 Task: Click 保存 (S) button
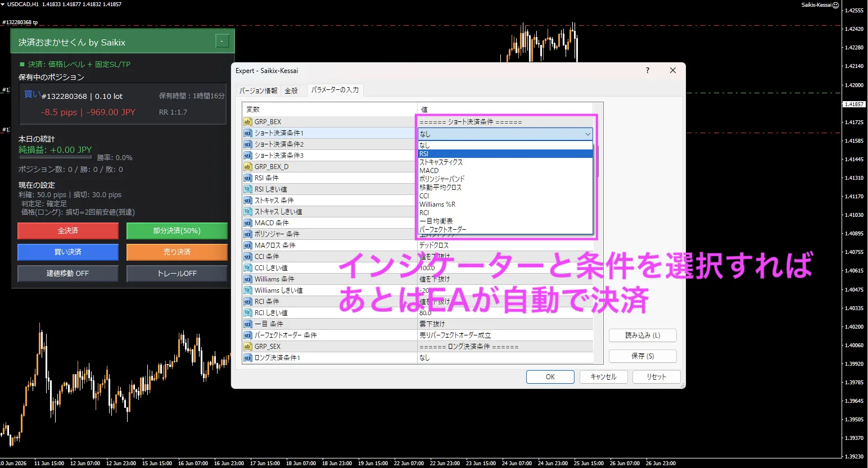tap(643, 356)
